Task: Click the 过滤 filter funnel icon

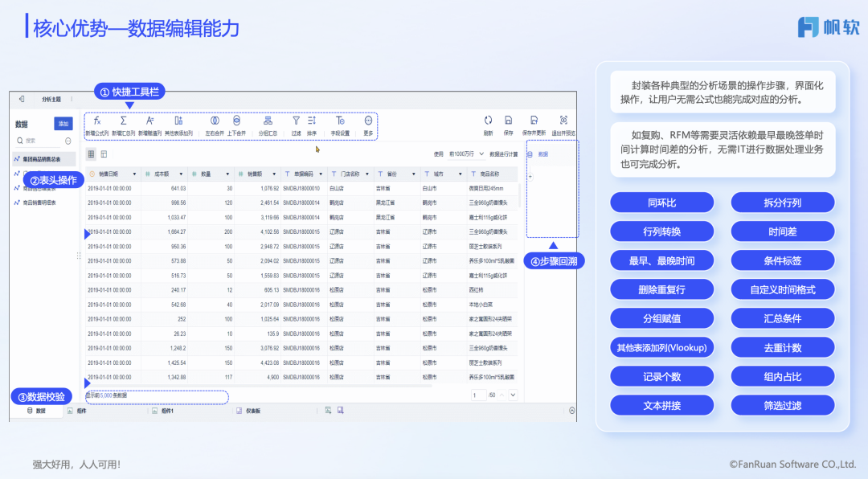Action: coord(296,121)
